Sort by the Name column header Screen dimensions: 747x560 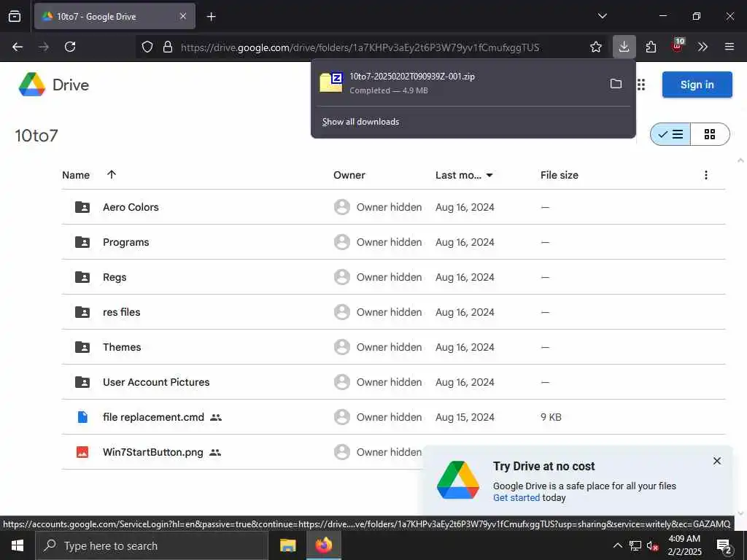[76, 175]
